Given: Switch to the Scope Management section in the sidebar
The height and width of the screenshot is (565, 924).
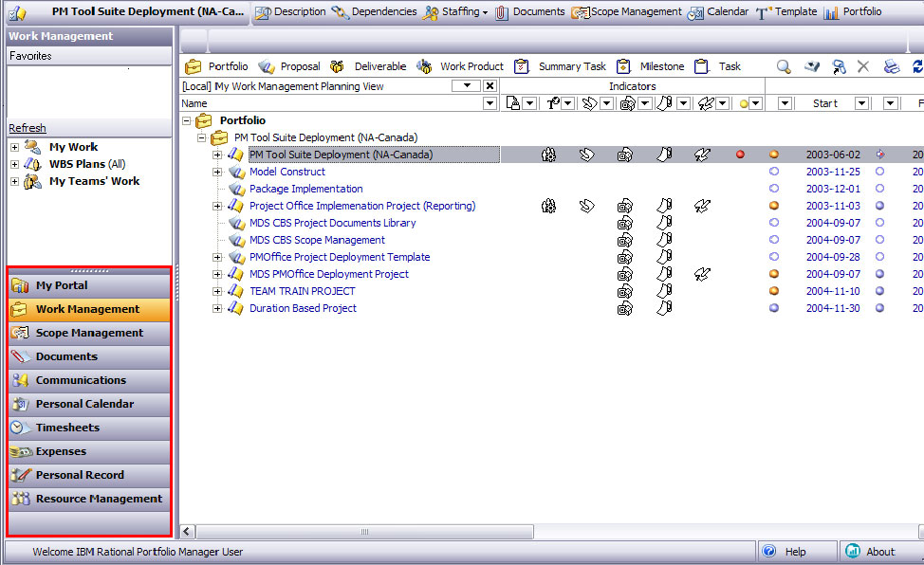Looking at the screenshot, I should click(x=89, y=333).
